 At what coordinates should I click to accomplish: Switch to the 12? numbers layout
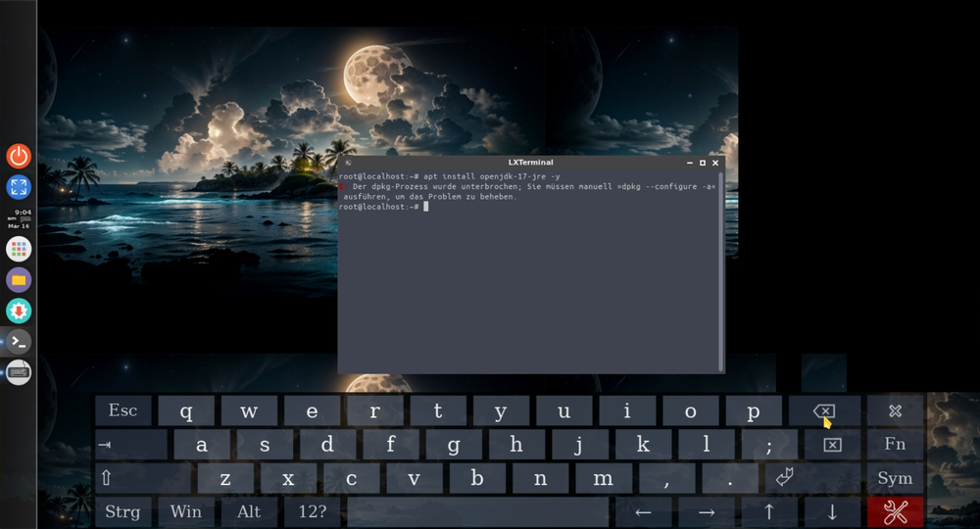tap(312, 511)
